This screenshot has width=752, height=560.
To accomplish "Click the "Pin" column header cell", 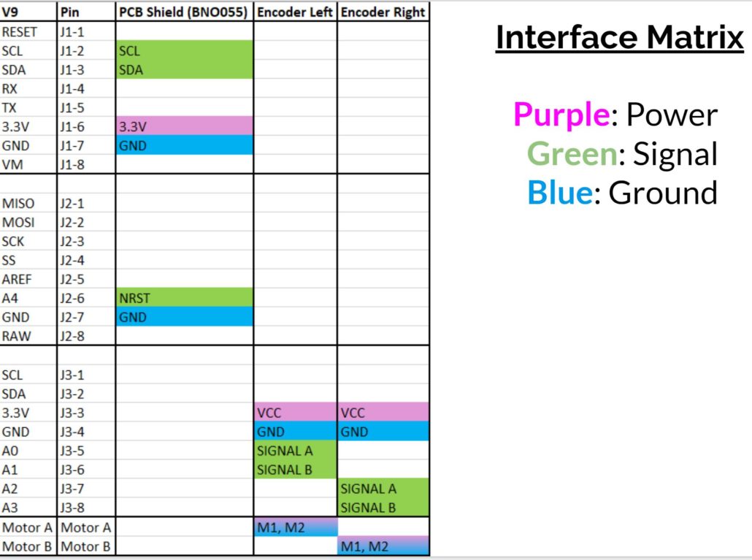I will coord(85,12).
